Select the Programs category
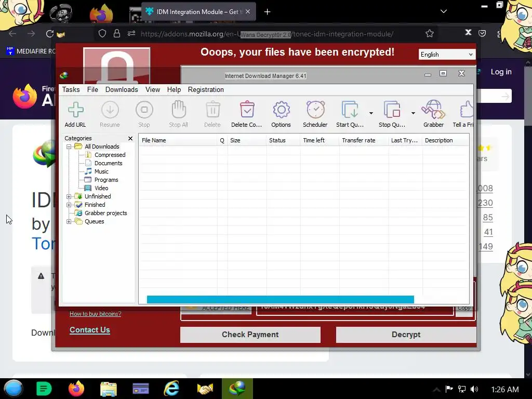The image size is (532, 399). [106, 180]
